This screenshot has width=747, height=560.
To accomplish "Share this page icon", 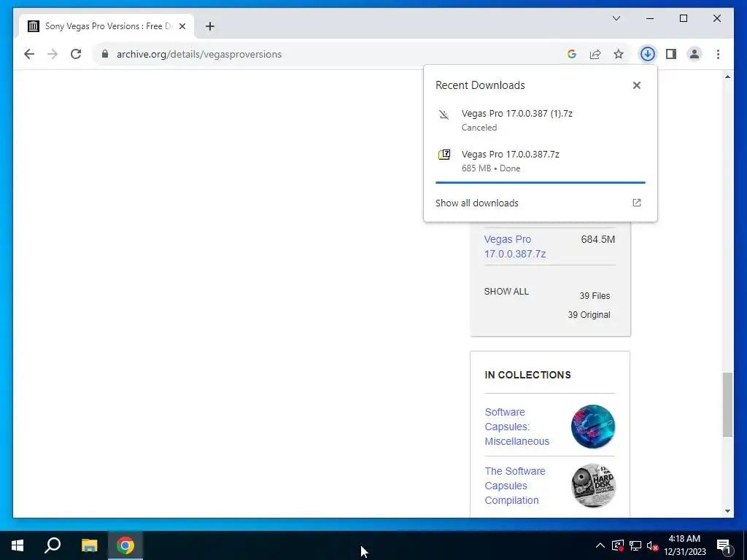I will click(x=595, y=54).
